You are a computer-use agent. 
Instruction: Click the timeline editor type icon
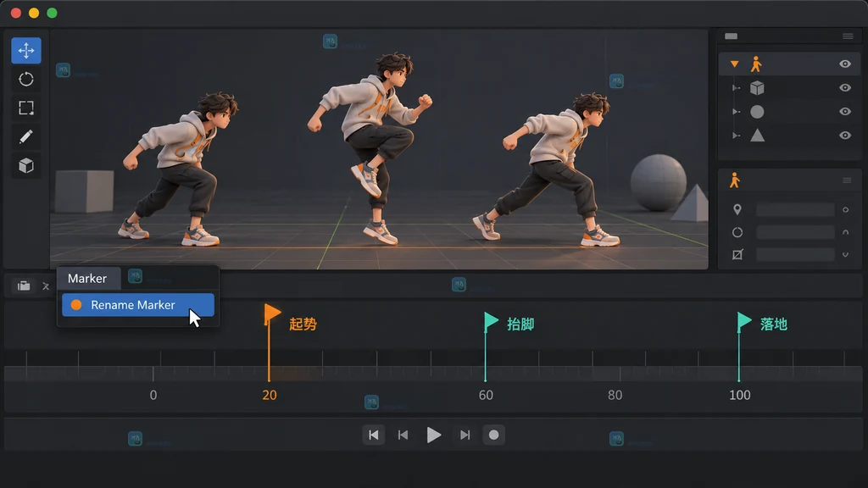point(23,286)
